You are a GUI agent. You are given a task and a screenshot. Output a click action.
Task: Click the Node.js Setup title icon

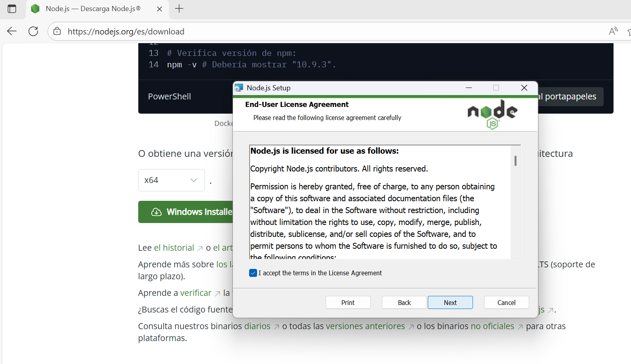tap(239, 88)
